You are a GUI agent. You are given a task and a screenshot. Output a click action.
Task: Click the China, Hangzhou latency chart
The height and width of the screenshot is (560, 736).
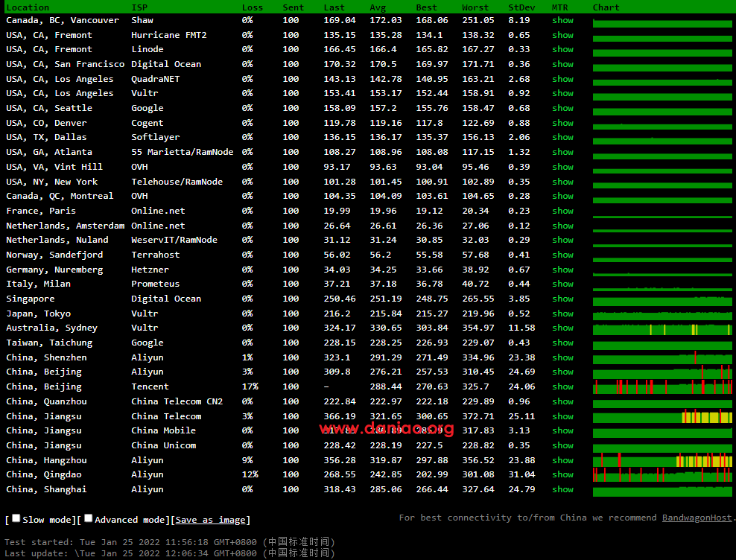coord(662,461)
